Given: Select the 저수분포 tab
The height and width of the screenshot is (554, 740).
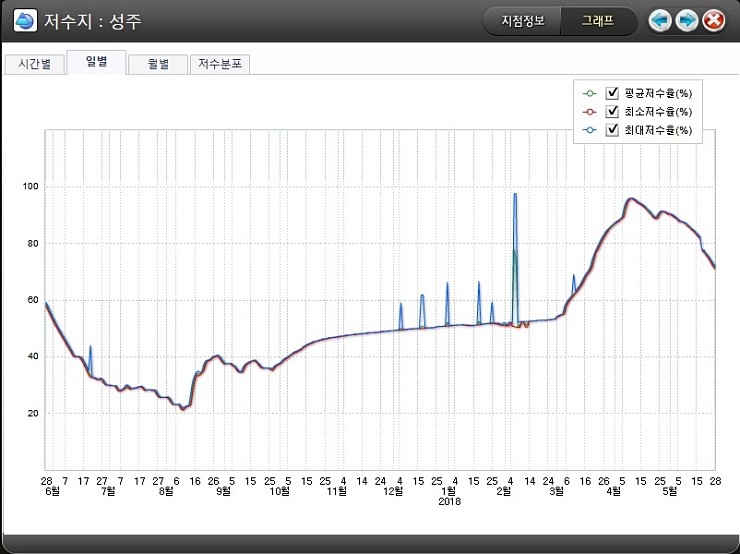Looking at the screenshot, I should 220,64.
